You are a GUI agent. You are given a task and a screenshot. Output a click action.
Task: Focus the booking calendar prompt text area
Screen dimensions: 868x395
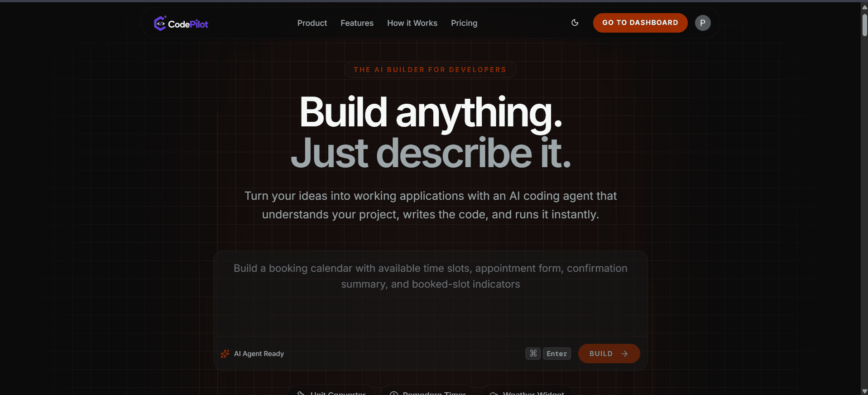pos(430,294)
